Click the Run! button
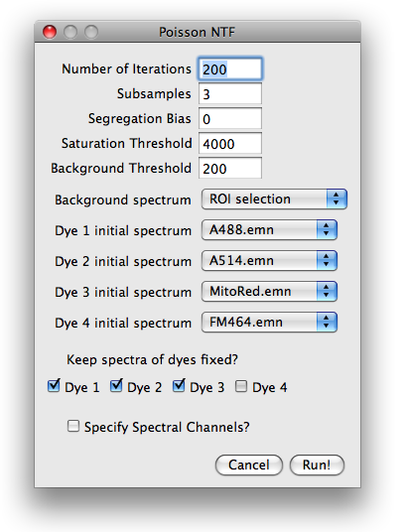The image size is (404, 532). (x=317, y=465)
